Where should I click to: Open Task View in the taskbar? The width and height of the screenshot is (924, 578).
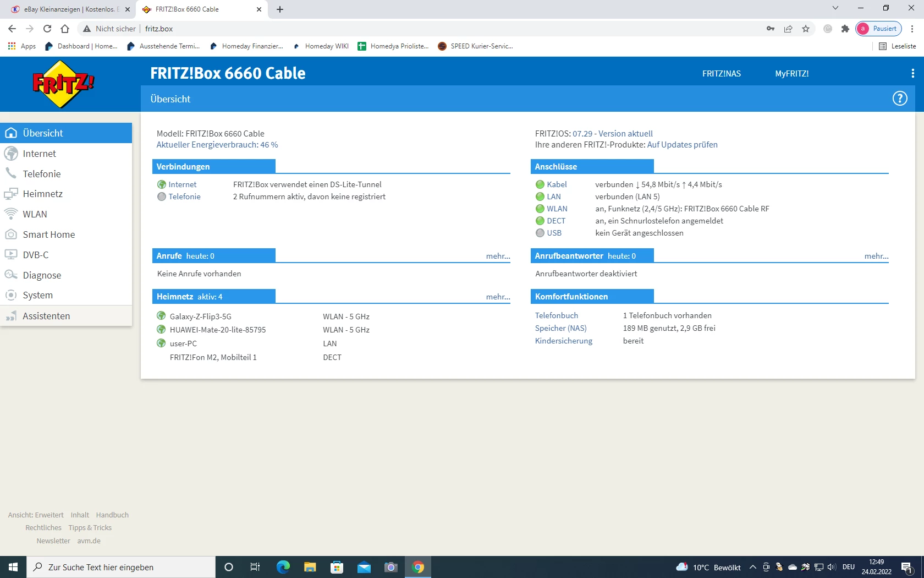255,567
